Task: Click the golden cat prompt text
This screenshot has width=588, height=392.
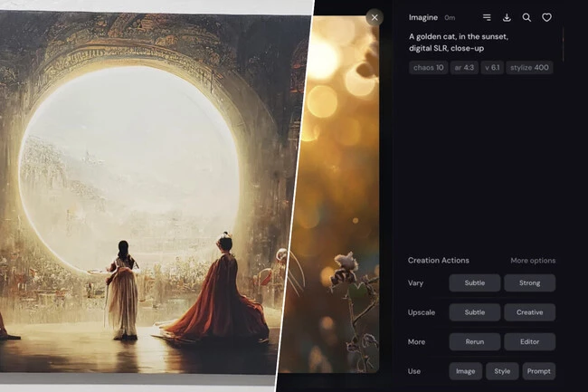Action: [x=458, y=43]
